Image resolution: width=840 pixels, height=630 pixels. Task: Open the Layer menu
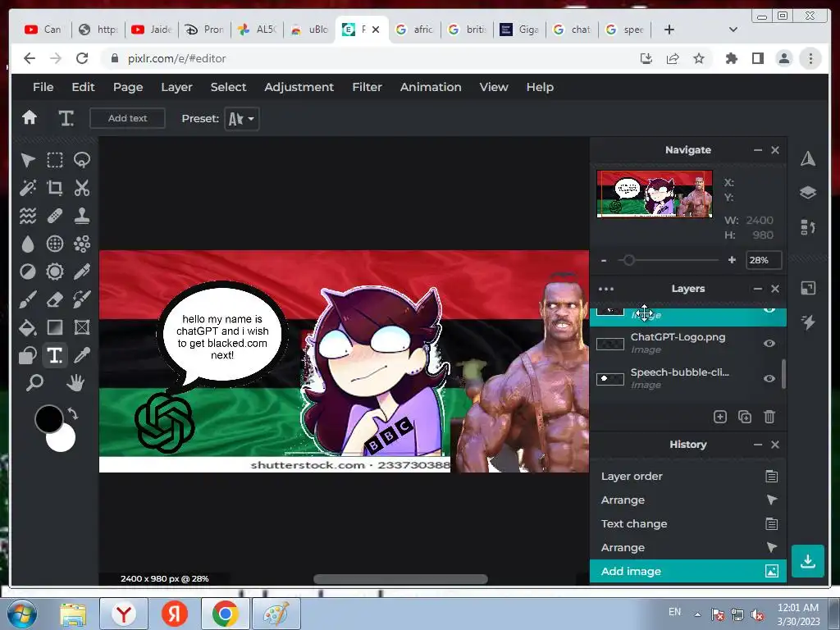point(176,87)
